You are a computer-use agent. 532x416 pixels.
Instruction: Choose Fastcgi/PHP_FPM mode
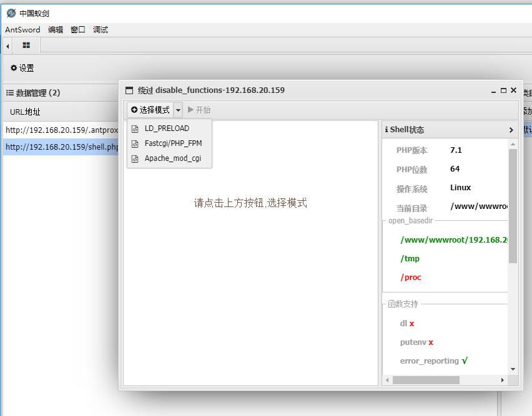pos(169,143)
